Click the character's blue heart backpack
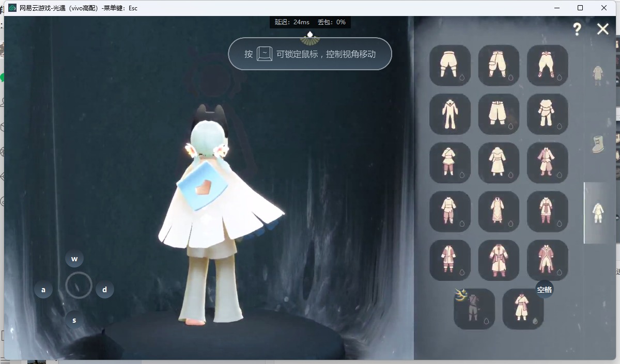This screenshot has width=620, height=364. click(x=201, y=186)
